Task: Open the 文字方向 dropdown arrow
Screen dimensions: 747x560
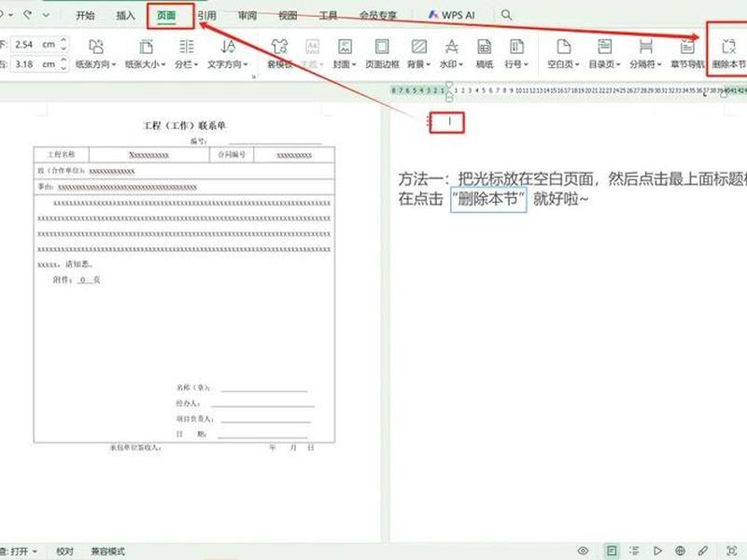Action: click(x=246, y=64)
